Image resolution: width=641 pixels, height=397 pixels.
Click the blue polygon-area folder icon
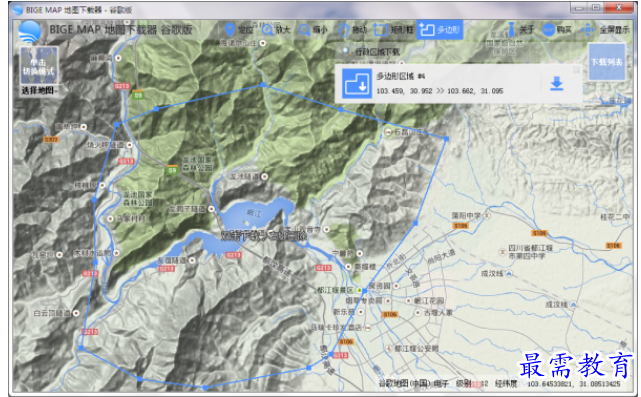[x=356, y=83]
